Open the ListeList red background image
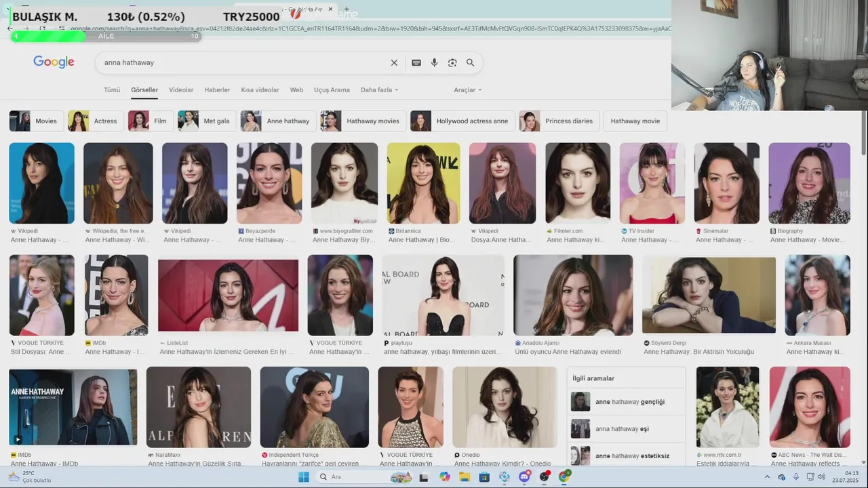Screen dimensions: 868x488 pyautogui.click(x=228, y=295)
